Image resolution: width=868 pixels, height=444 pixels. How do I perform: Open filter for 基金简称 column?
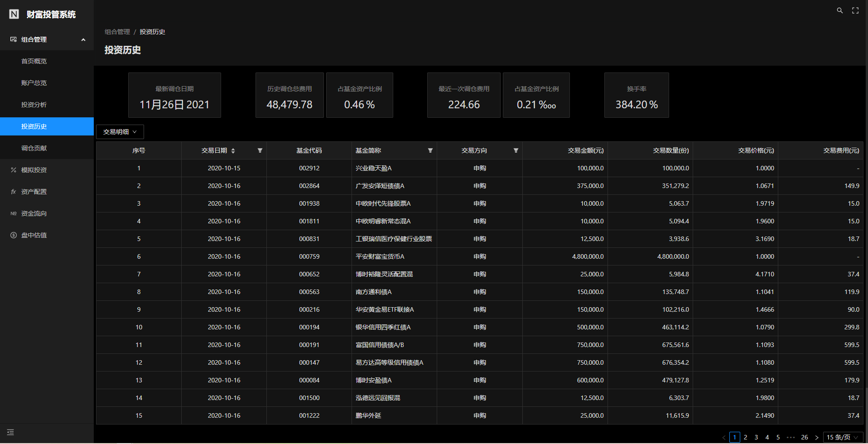tap(430, 150)
